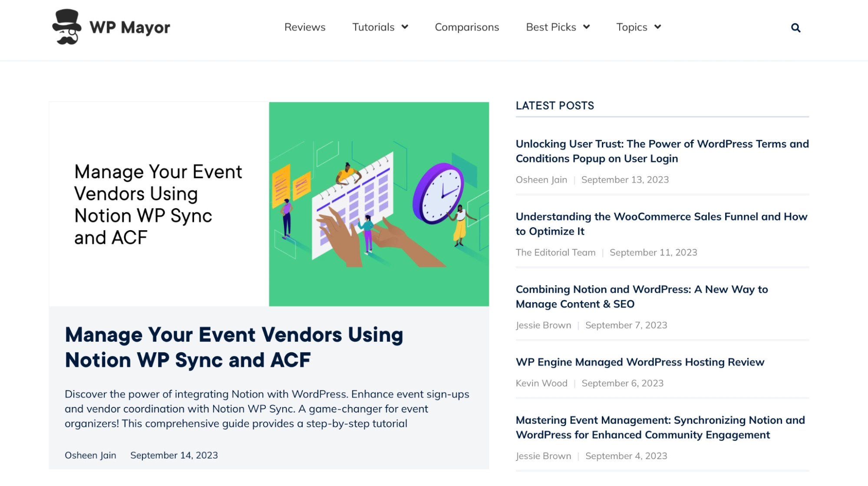
Task: Click featured post date September 14, 2023
Action: pyautogui.click(x=174, y=455)
